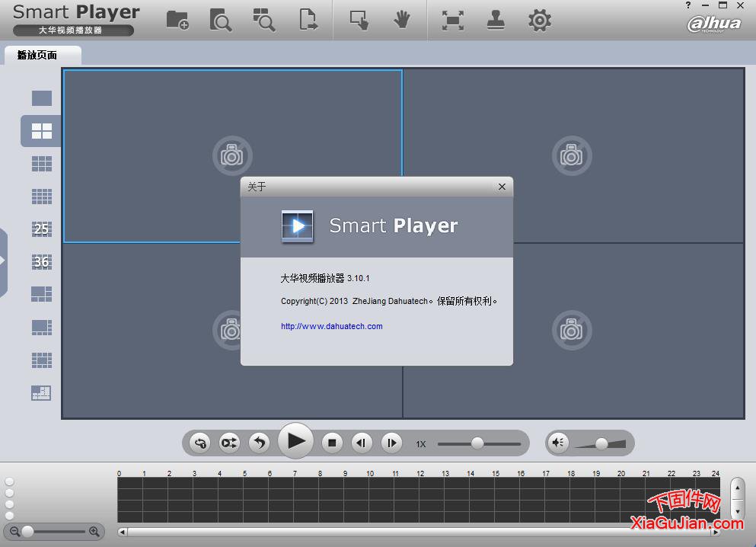Adjust the 1X playback speed slider
Image resolution: width=756 pixels, height=547 pixels.
click(478, 443)
